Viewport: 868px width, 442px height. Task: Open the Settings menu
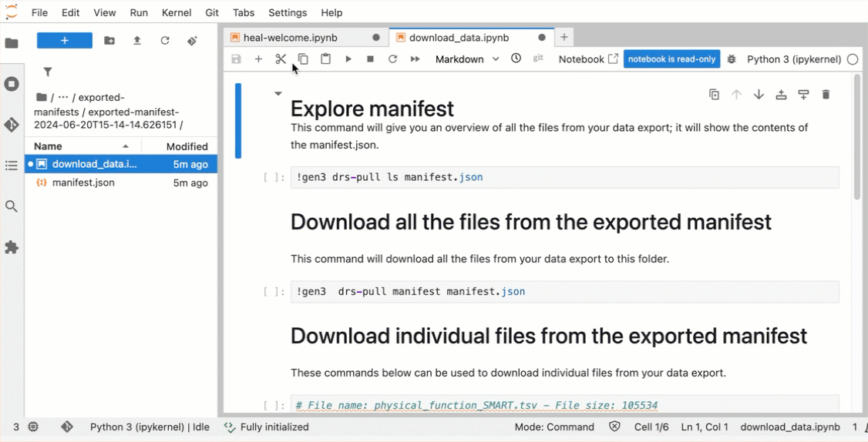pyautogui.click(x=288, y=12)
